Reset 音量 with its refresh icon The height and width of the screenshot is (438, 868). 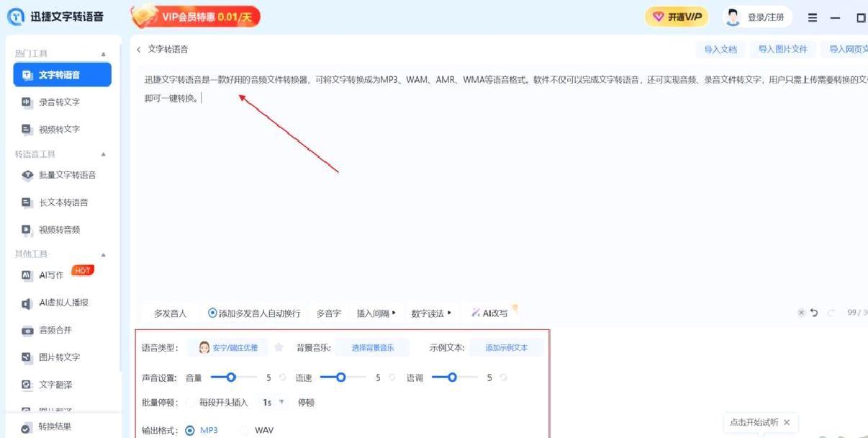282,377
